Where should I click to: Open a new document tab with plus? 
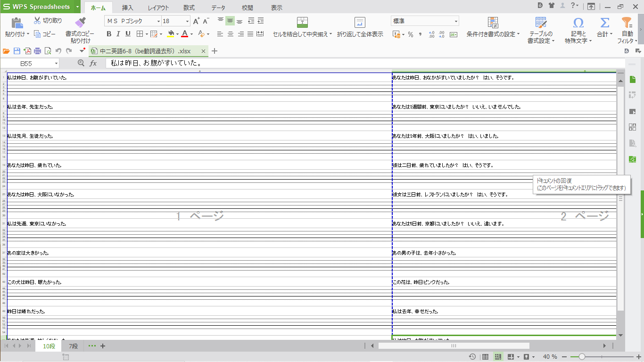coord(215,51)
